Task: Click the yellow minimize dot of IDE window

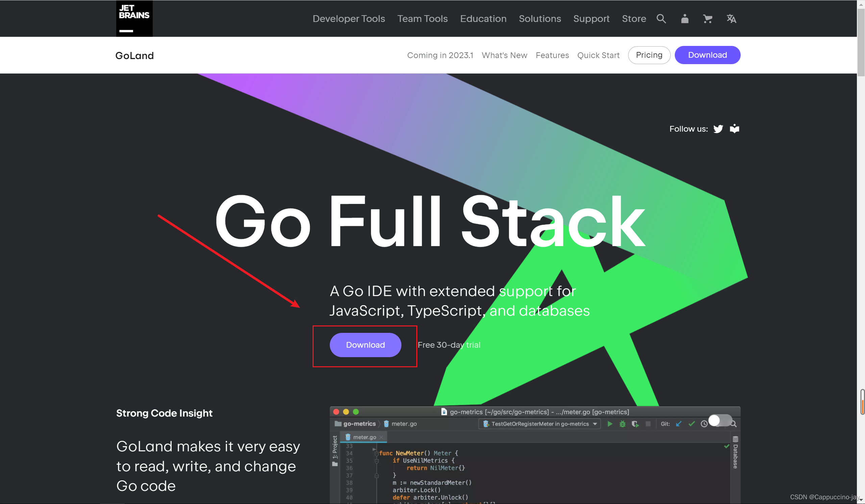Action: click(x=346, y=412)
